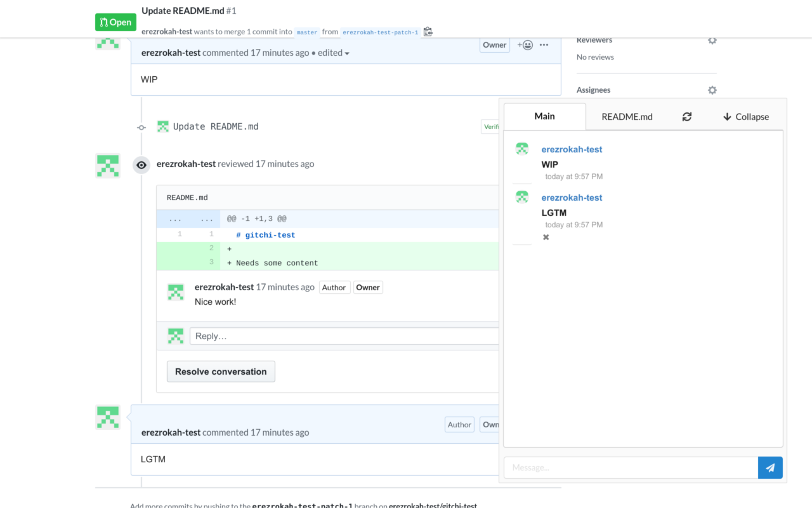Viewport: 812px width, 508px height.
Task: Open the Update README.md commit link
Action: [216, 126]
